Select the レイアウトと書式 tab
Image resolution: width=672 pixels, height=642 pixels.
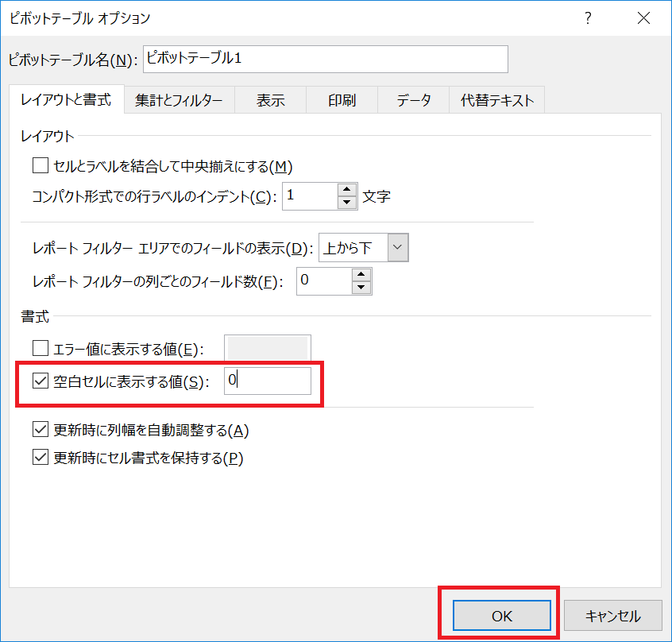[67, 100]
